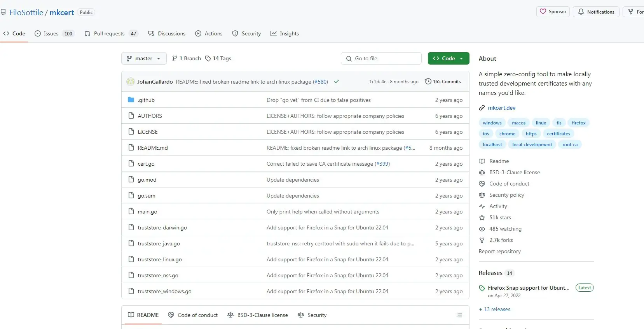Viewport: 644px width, 329px height.
Task: Click the localhost topic tag
Action: coord(492,145)
